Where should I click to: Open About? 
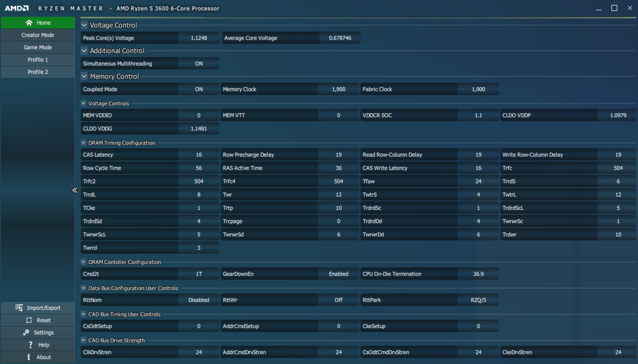38,357
